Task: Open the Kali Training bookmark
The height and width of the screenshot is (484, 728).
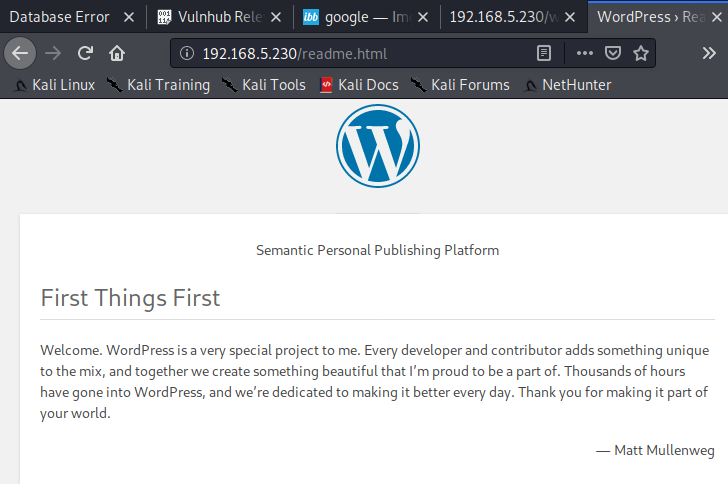Action: tap(158, 85)
